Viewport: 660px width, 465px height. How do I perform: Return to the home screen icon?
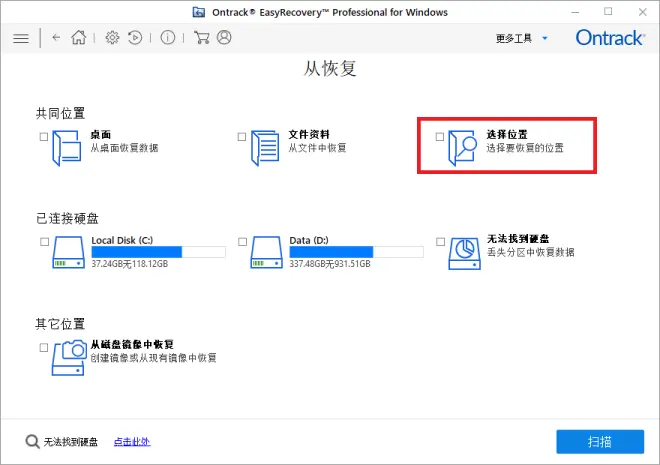pyautogui.click(x=79, y=37)
